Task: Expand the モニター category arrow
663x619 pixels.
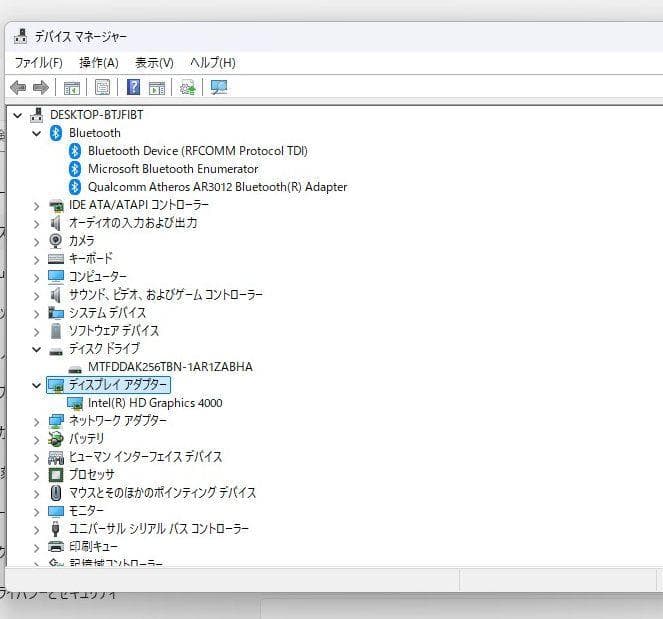Action: [x=37, y=512]
